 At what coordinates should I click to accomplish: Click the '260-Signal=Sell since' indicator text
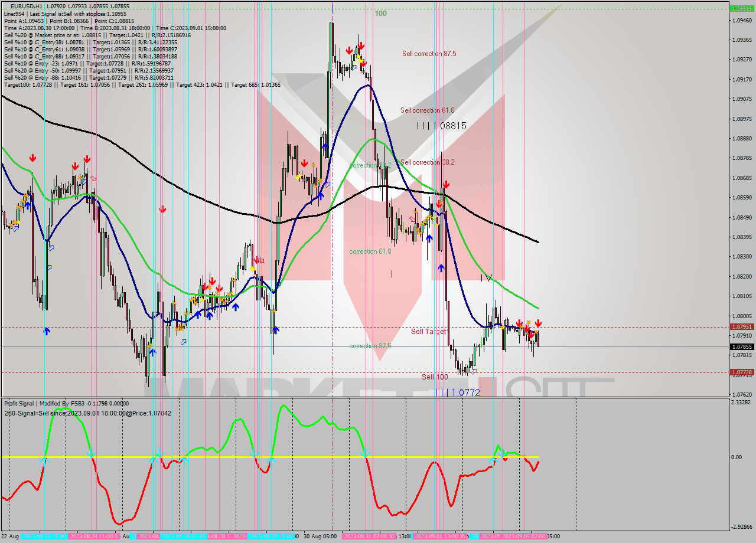coord(87,413)
